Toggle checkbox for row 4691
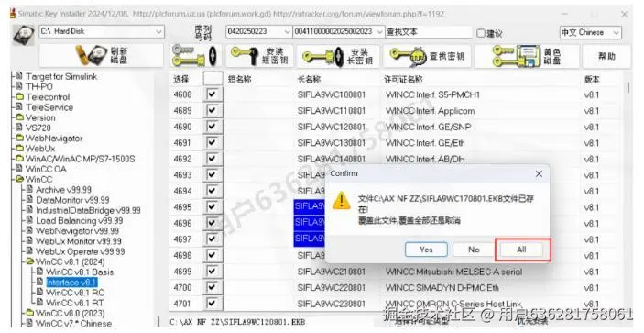The height and width of the screenshot is (333, 644). pos(212,143)
